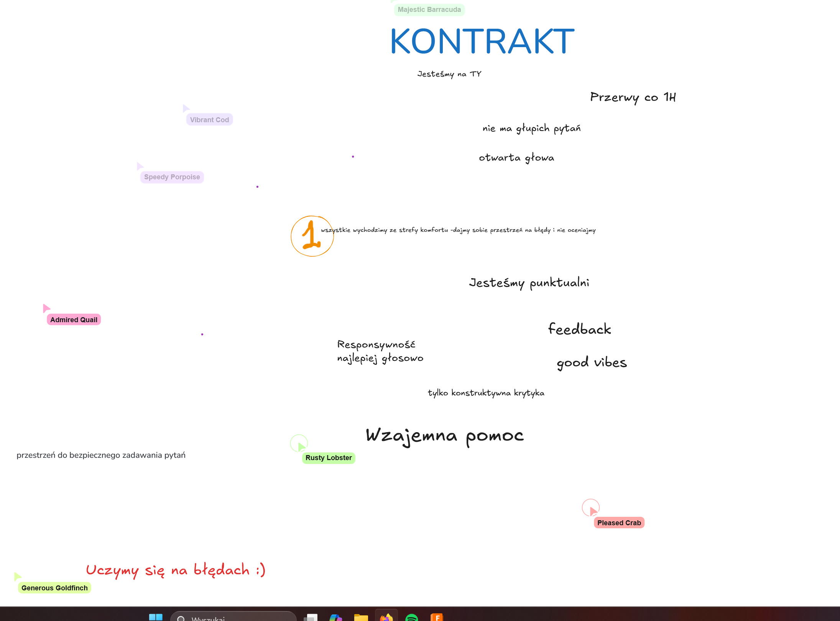Viewport: 840px width, 621px height.
Task: Switch to Firefox in the taskbar
Action: coord(386,617)
